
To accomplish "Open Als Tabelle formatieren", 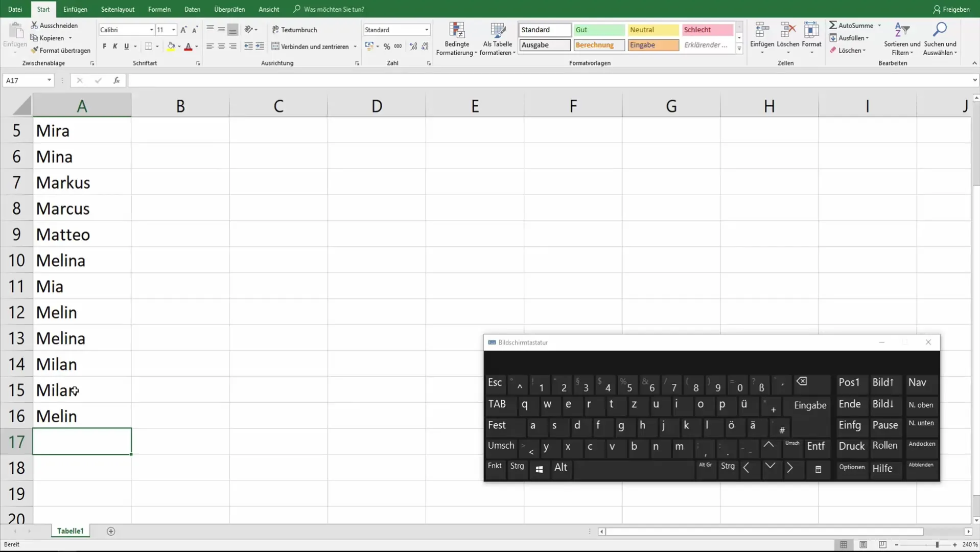I will (498, 39).
